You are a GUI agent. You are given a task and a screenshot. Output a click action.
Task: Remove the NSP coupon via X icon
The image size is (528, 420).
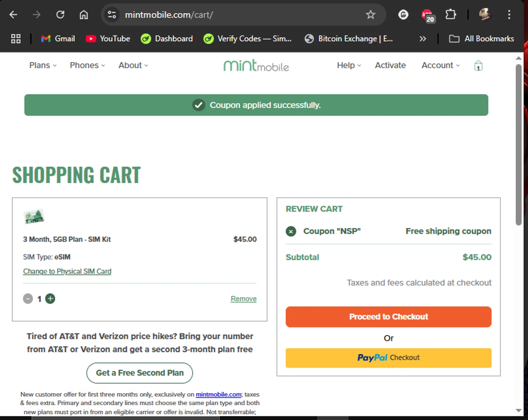[291, 231]
